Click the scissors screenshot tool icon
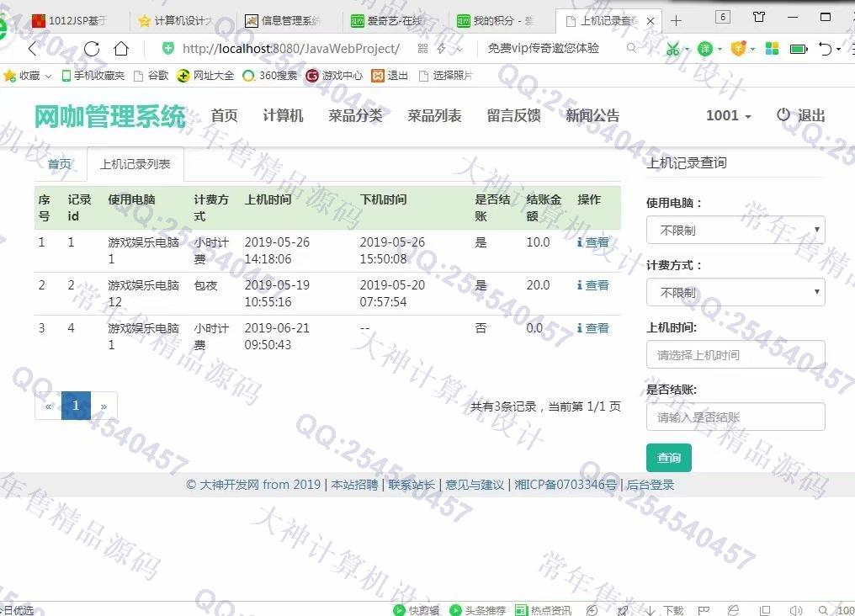Image resolution: width=855 pixels, height=616 pixels. (x=672, y=49)
